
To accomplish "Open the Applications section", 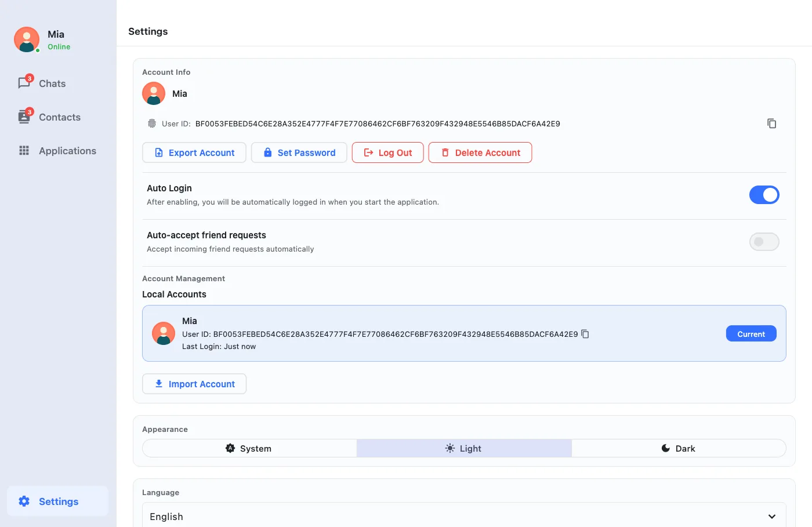I will [x=57, y=151].
